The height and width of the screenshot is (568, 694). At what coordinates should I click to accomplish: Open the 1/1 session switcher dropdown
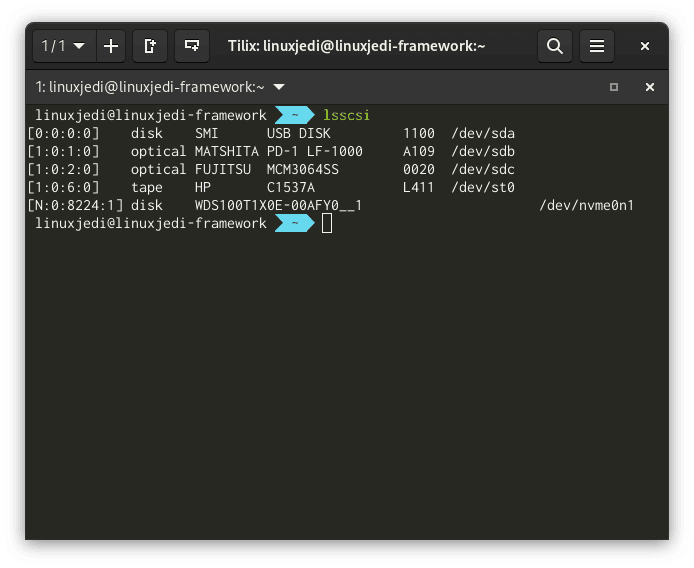(64, 46)
